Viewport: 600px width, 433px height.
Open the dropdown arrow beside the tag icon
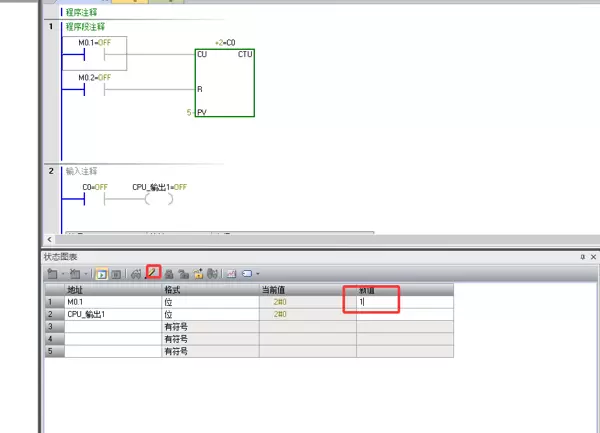(258, 273)
